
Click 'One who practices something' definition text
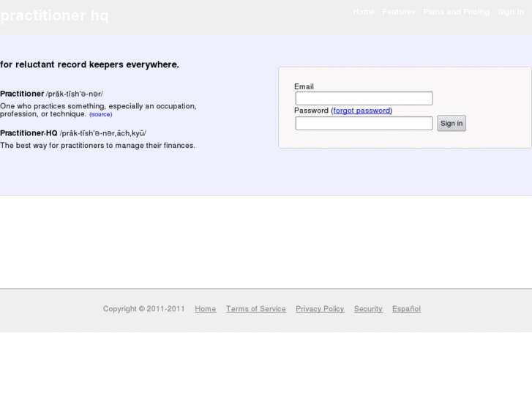coord(98,110)
